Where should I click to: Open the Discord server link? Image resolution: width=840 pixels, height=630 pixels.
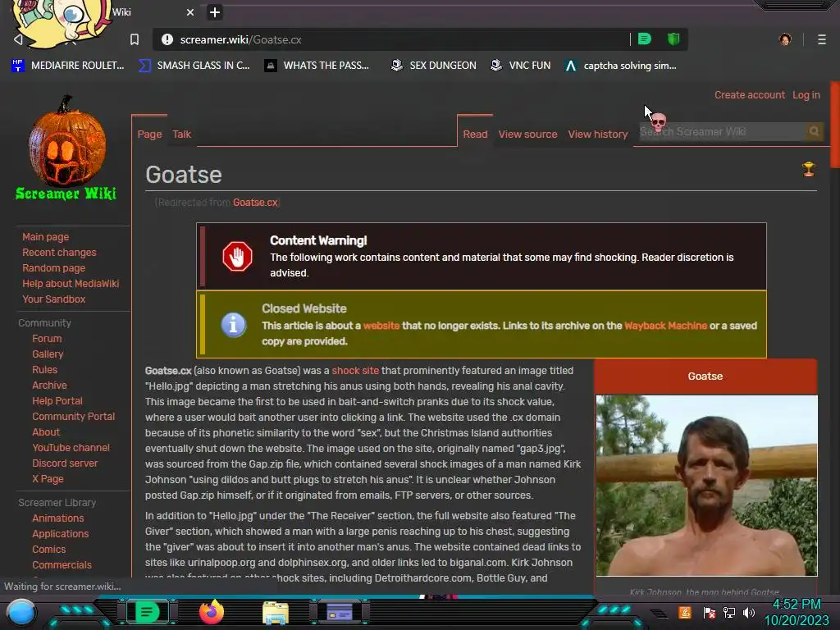point(65,463)
